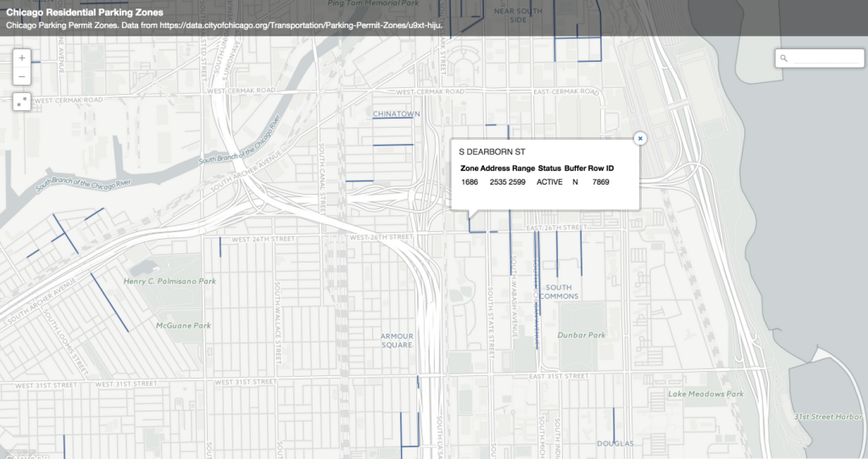Click zone value '1686' in popup

[x=470, y=182]
